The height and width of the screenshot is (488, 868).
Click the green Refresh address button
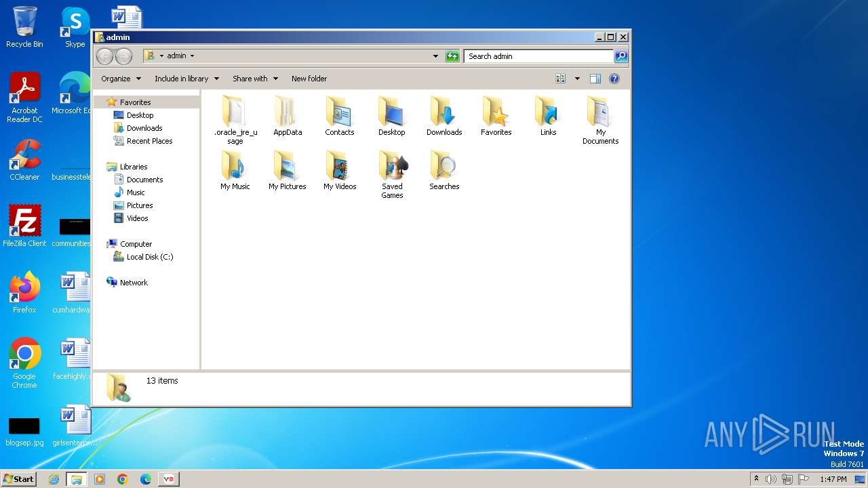click(x=452, y=56)
